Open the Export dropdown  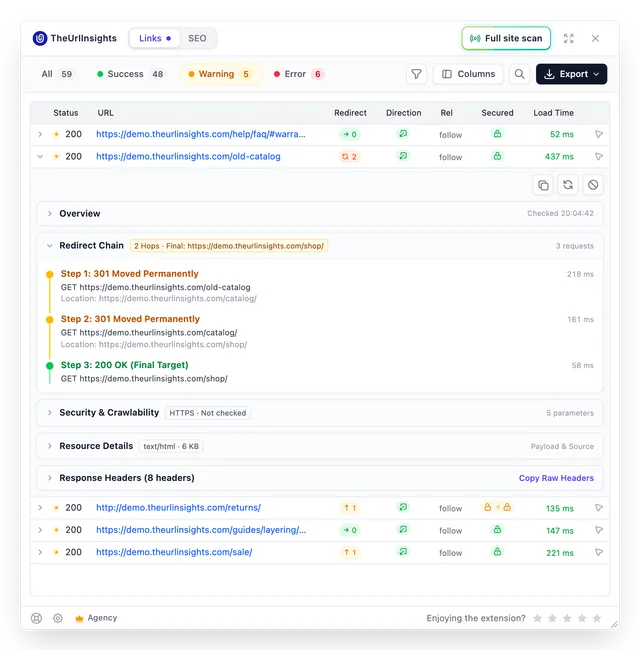coord(571,74)
